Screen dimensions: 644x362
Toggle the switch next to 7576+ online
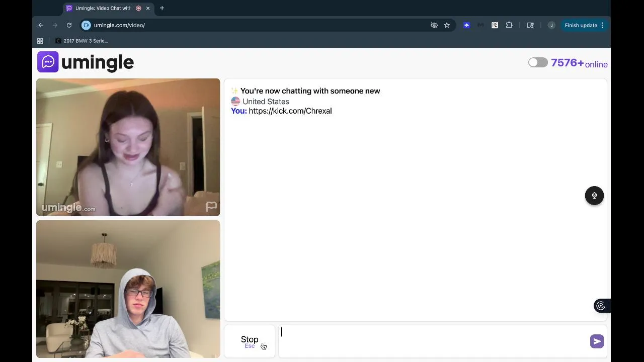538,62
